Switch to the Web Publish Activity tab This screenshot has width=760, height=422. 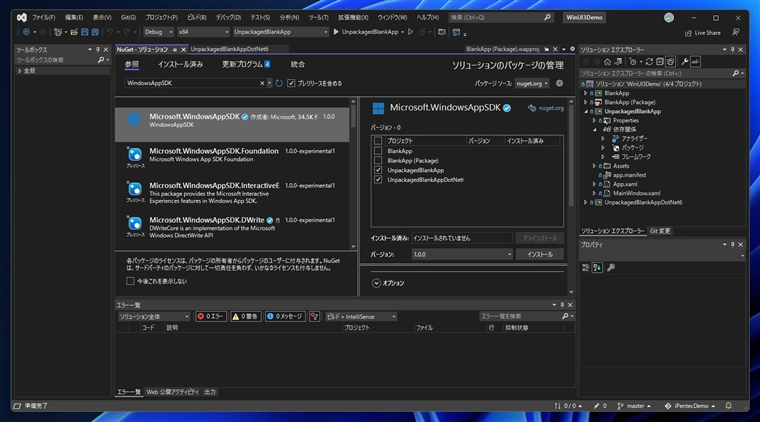pos(173,392)
